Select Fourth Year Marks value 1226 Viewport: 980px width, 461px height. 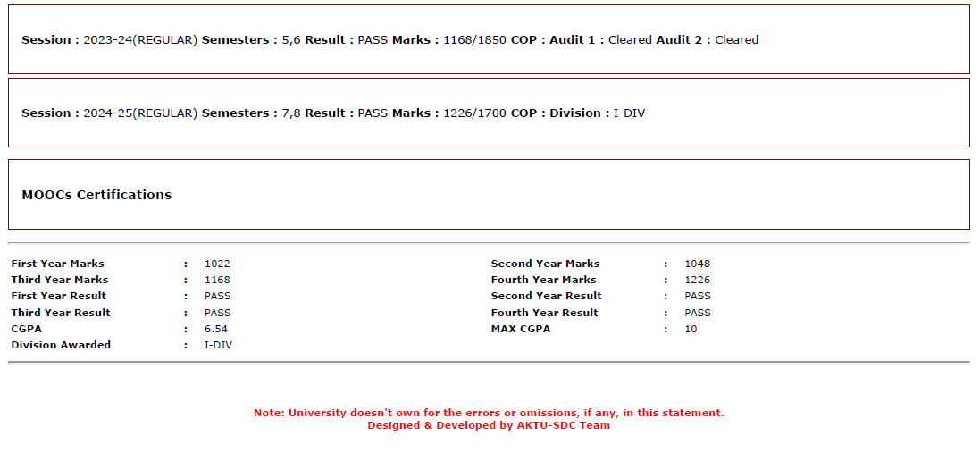(698, 280)
